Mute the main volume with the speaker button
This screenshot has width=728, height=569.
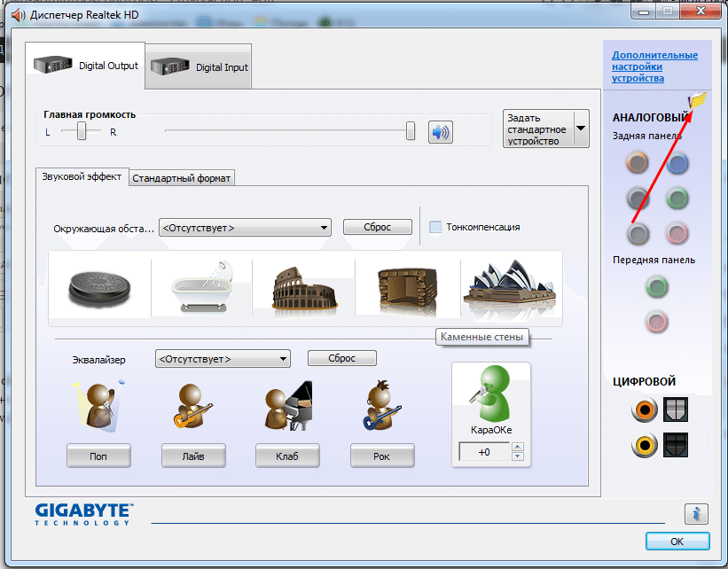(440, 132)
